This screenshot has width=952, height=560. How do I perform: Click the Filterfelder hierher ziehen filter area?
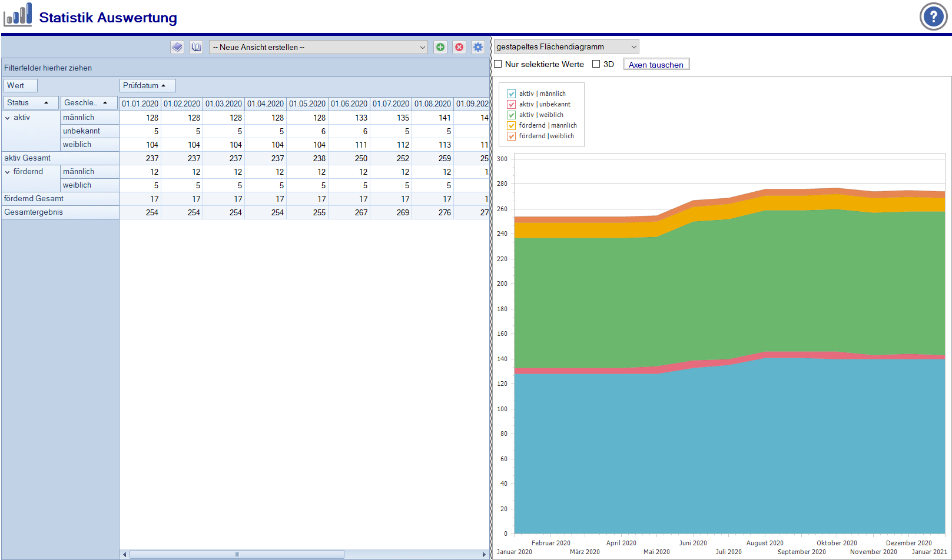point(246,68)
